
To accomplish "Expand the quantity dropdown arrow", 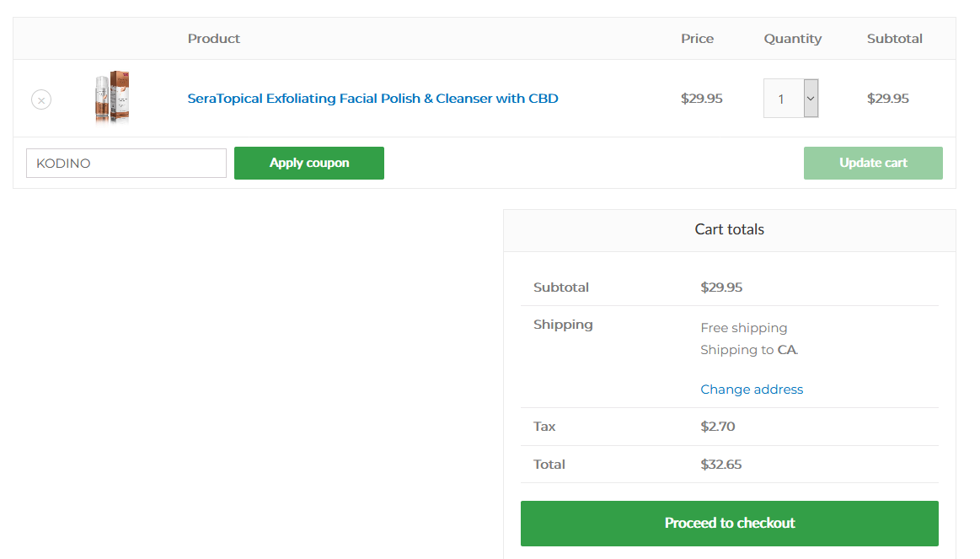I will (x=811, y=98).
